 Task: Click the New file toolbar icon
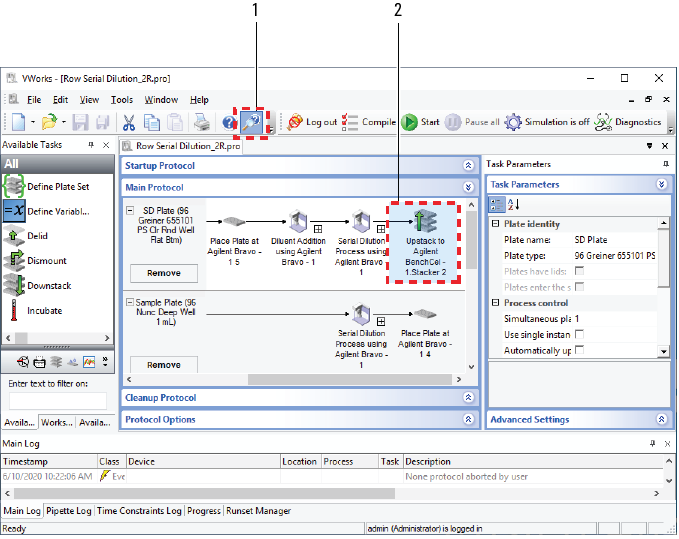point(19,122)
